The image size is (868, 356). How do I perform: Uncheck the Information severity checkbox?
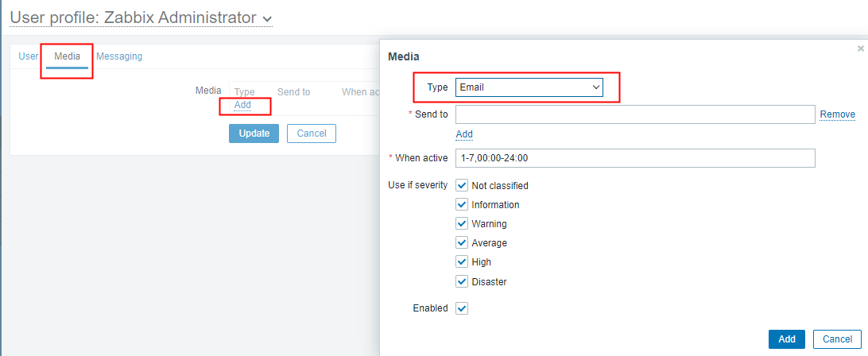(462, 204)
